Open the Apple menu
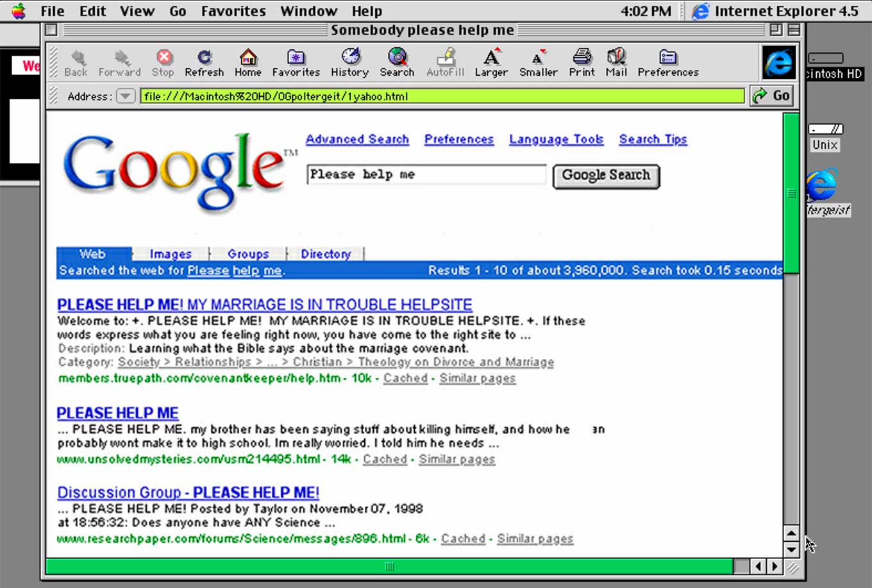Image resolution: width=872 pixels, height=588 pixels. (x=19, y=11)
